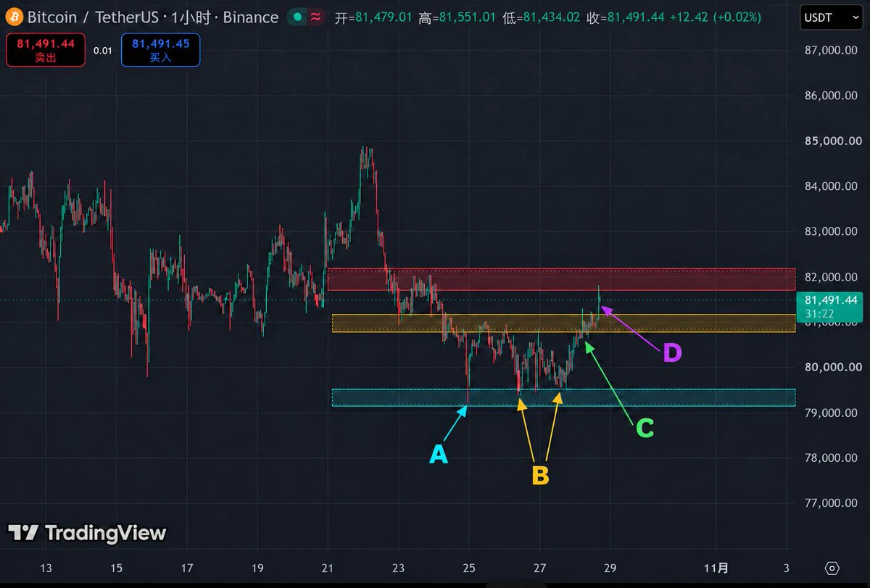Screen dimensions: 870x588
Task: Click the current price label 81,491.44 on scale
Action: [x=830, y=299]
